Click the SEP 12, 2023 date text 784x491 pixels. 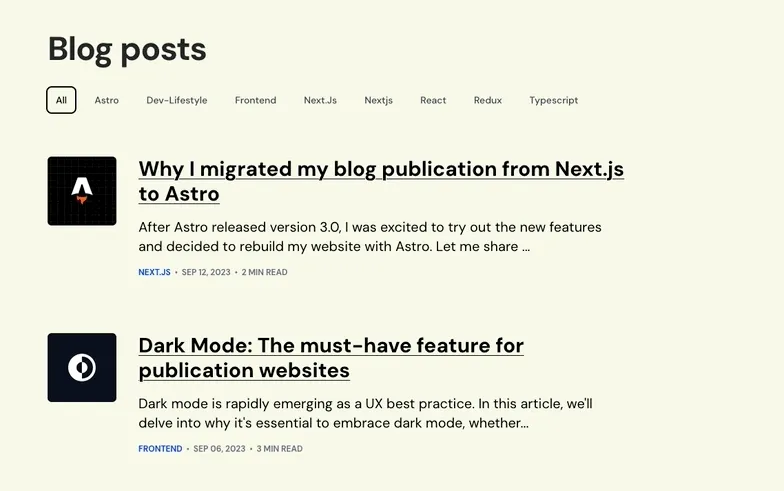[x=206, y=272]
